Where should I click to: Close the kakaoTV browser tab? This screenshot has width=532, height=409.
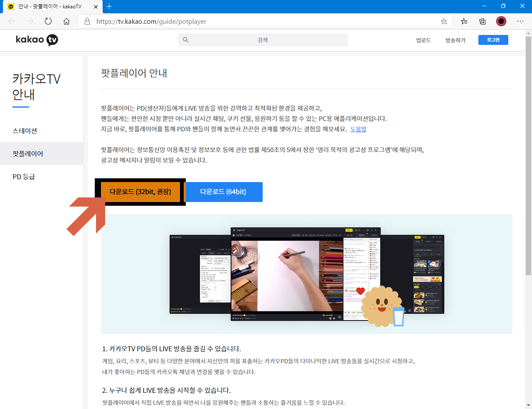click(96, 7)
